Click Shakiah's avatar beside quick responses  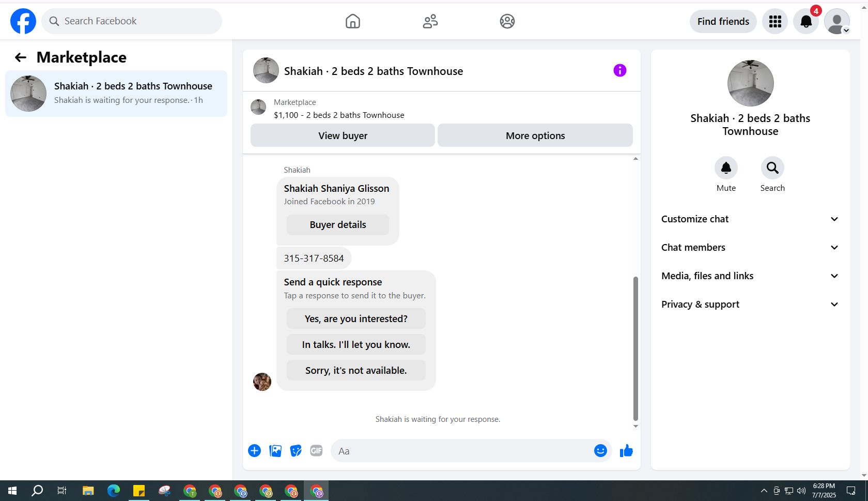point(262,382)
